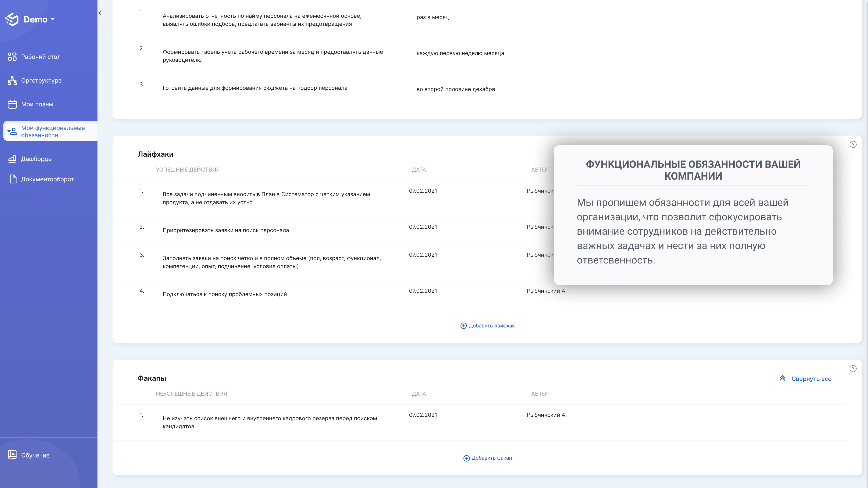Select row 'Приоритезировать заявки на поиск персонала'
The image size is (868, 488).
coord(480,230)
